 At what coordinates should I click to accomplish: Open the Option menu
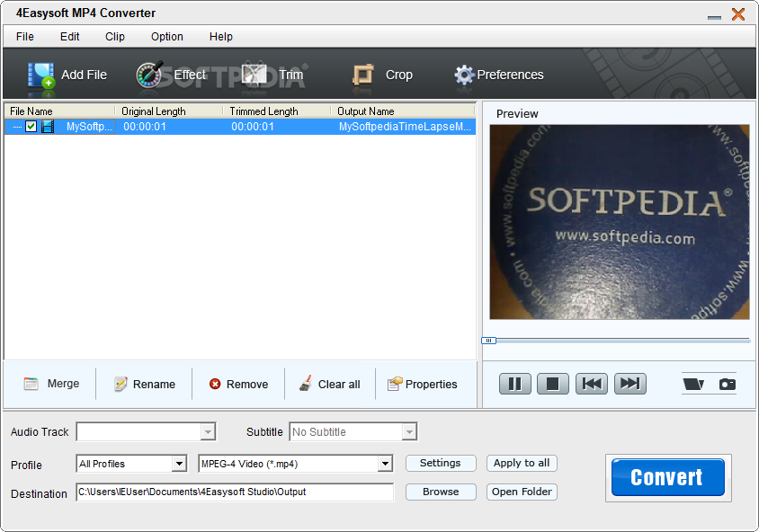pos(167,37)
